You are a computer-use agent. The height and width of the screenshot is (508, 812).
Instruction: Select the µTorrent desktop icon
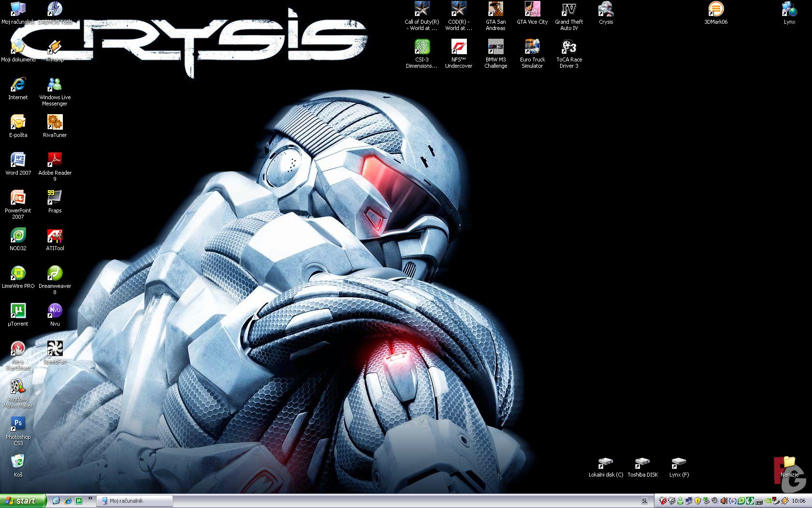point(18,315)
